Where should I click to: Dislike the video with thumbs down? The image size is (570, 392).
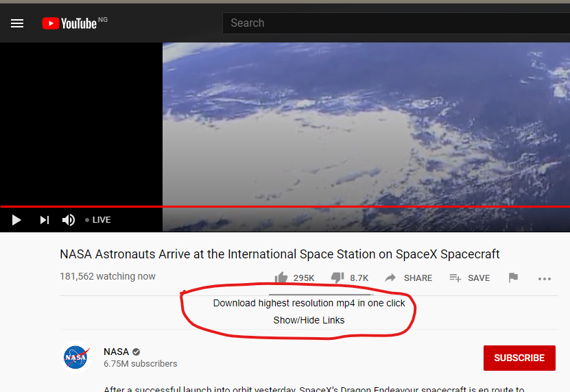[337, 278]
